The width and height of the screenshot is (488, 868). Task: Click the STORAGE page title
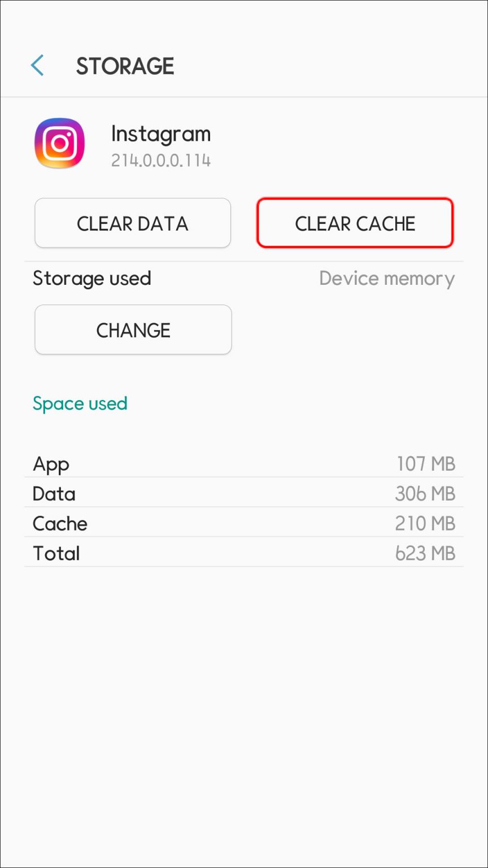(125, 66)
